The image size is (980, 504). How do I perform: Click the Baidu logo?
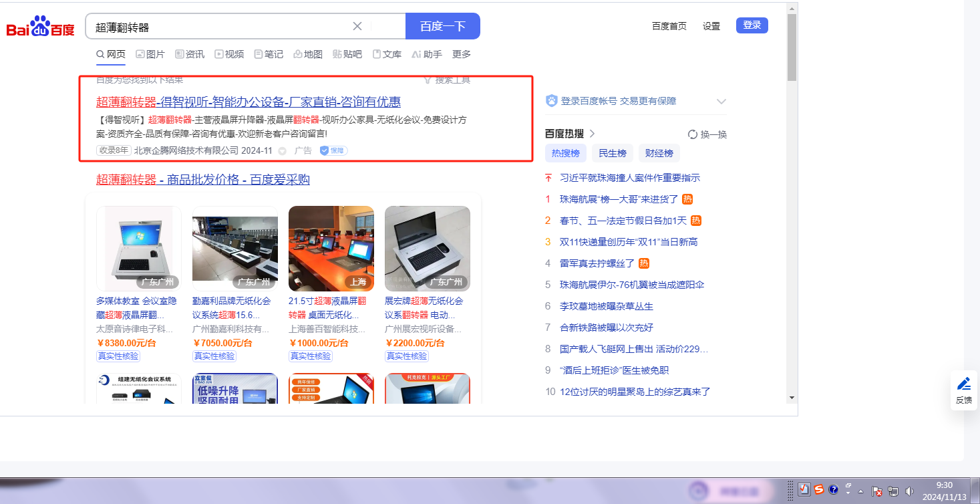pos(41,27)
